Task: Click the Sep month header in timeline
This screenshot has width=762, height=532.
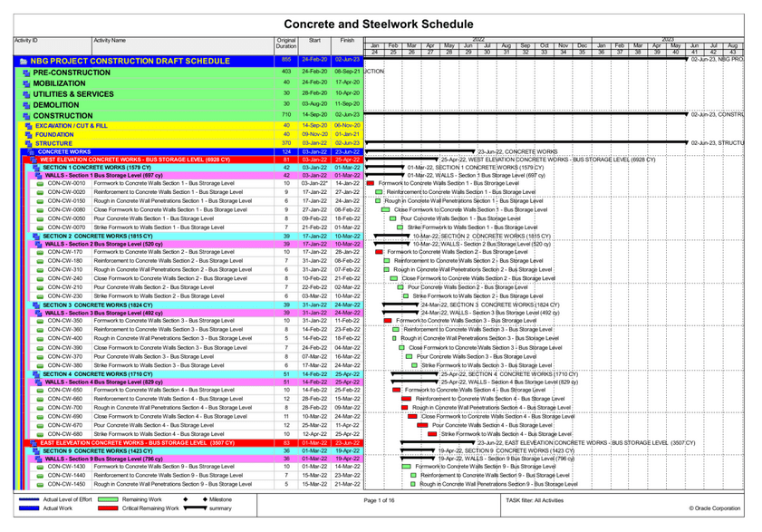Action: click(526, 45)
